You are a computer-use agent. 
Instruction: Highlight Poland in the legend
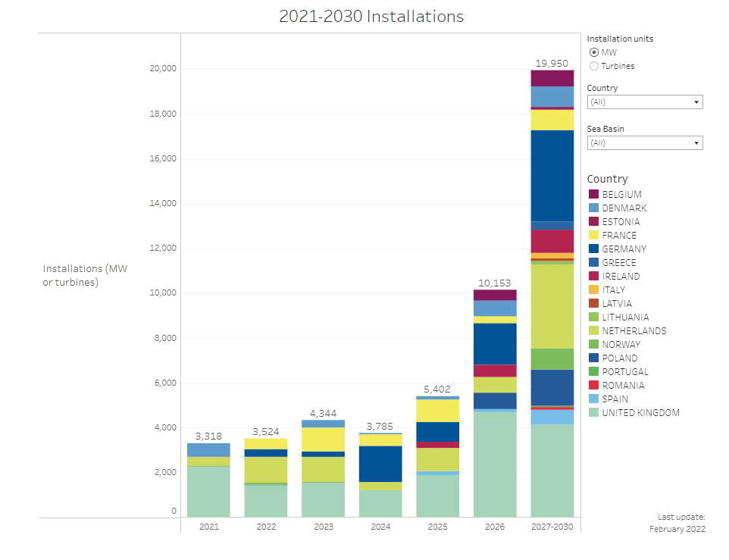(619, 358)
